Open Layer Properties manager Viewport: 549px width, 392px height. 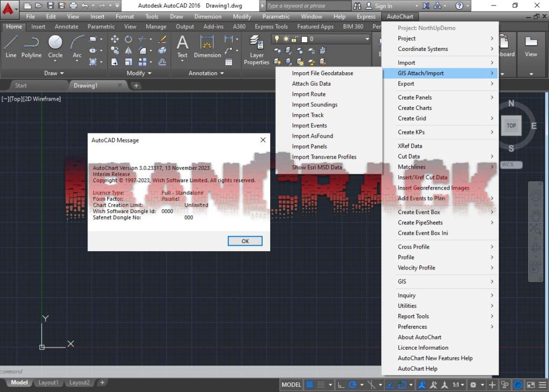coord(256,48)
